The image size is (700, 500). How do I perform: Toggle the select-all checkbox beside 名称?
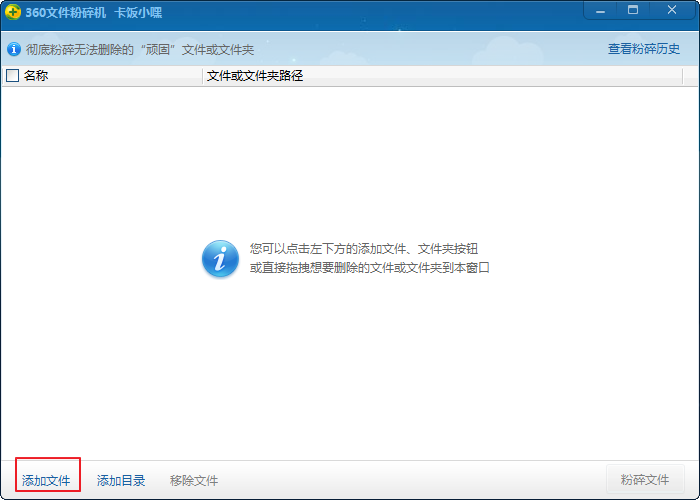coord(12,76)
